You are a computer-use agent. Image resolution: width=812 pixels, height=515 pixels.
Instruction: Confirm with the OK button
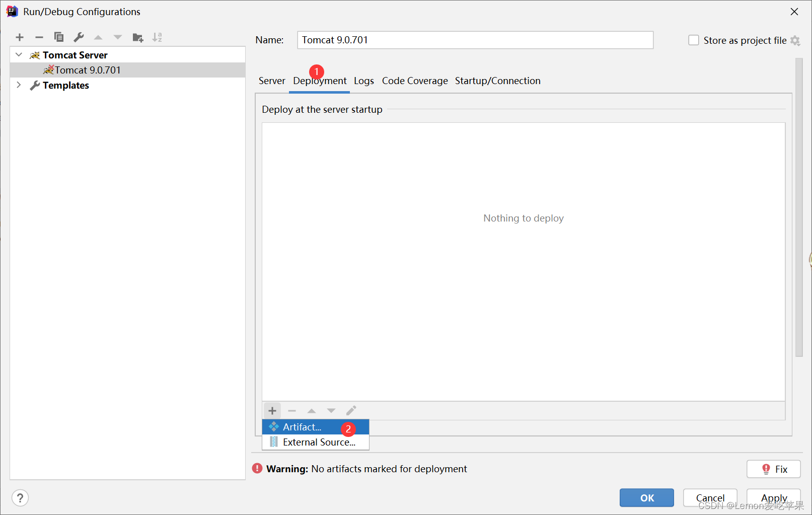647,498
